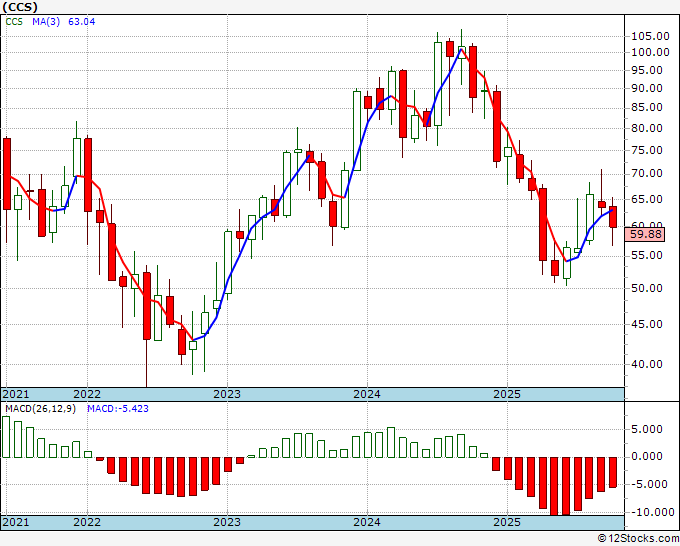Image resolution: width=680 pixels, height=546 pixels.
Task: Click the MACD(26,12,9) indicator label
Action: (x=40, y=409)
